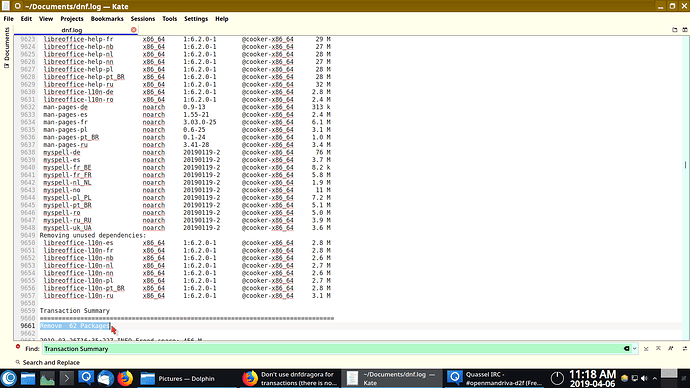Open the Search and Replace tool view

click(x=48, y=362)
